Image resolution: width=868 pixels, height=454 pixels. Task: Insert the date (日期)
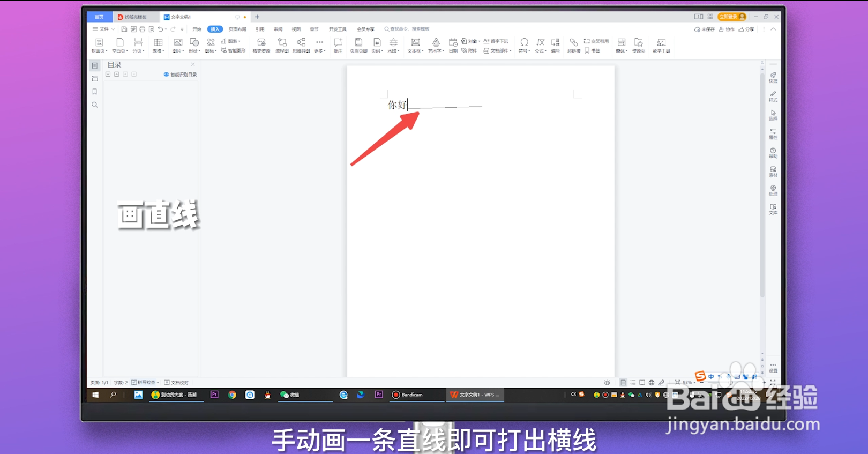453,46
